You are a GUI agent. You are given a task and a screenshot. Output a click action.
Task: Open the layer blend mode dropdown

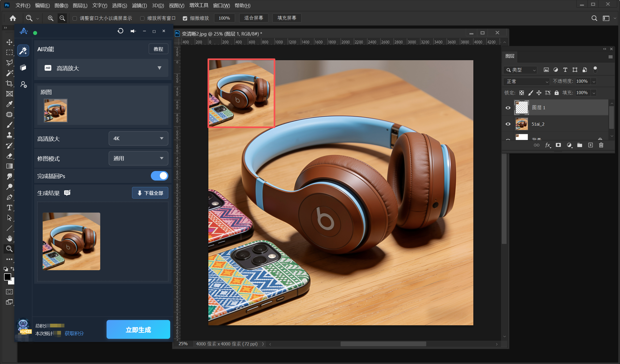(526, 81)
